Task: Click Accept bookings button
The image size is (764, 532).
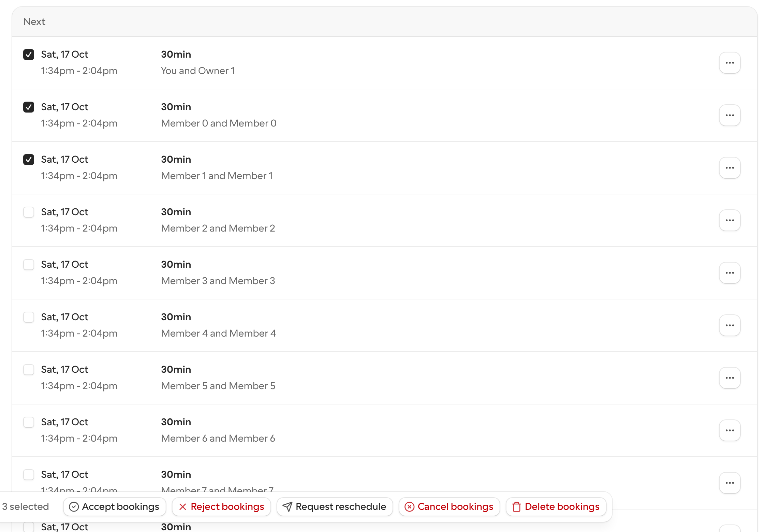Action: pos(115,507)
